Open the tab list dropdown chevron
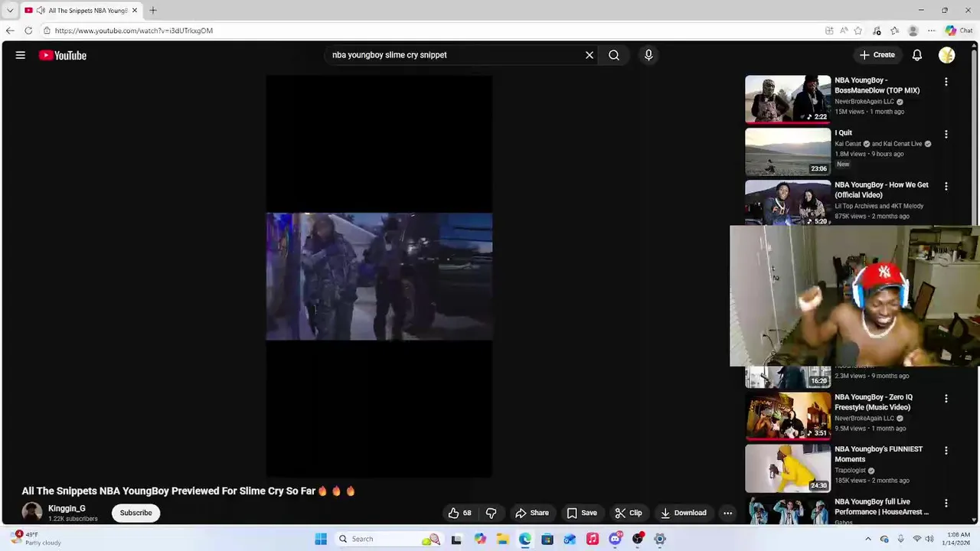This screenshot has width=980, height=551. pyautogui.click(x=10, y=11)
